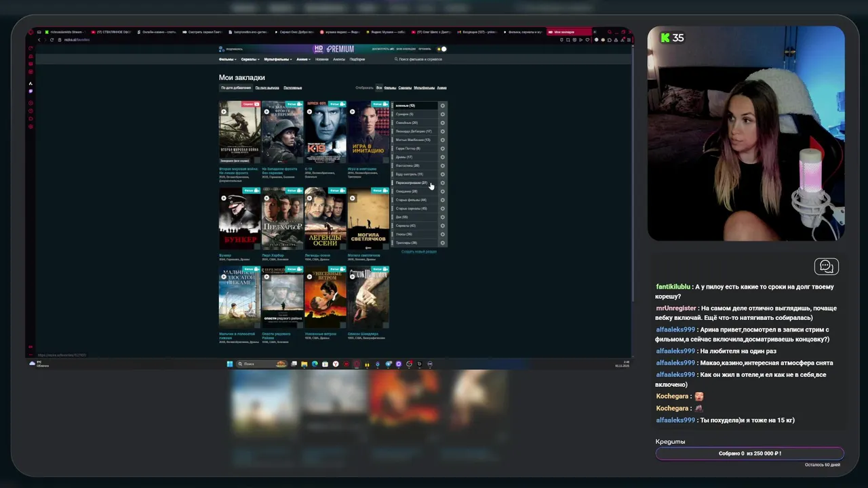Click the Кредиты donation progress bar
Viewport: 868px width, 488px height.
749,453
